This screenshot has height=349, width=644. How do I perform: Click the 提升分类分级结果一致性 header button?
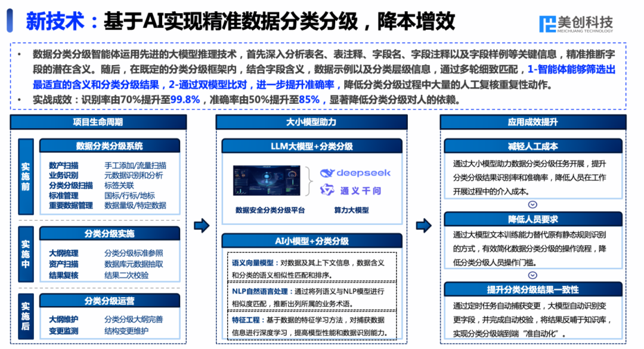pos(532,289)
